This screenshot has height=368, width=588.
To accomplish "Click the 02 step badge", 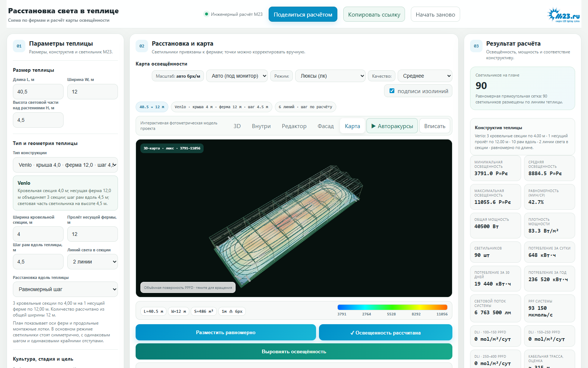I will pyautogui.click(x=142, y=46).
